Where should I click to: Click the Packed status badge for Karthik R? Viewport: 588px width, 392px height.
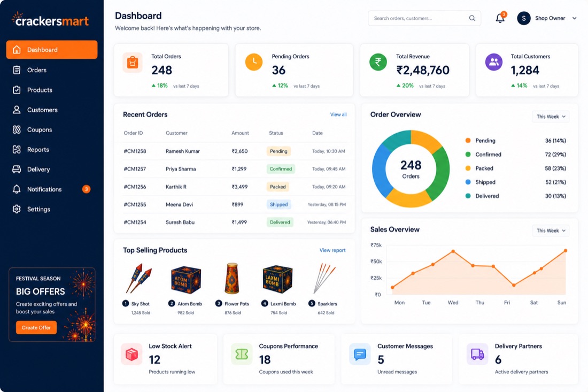click(278, 187)
